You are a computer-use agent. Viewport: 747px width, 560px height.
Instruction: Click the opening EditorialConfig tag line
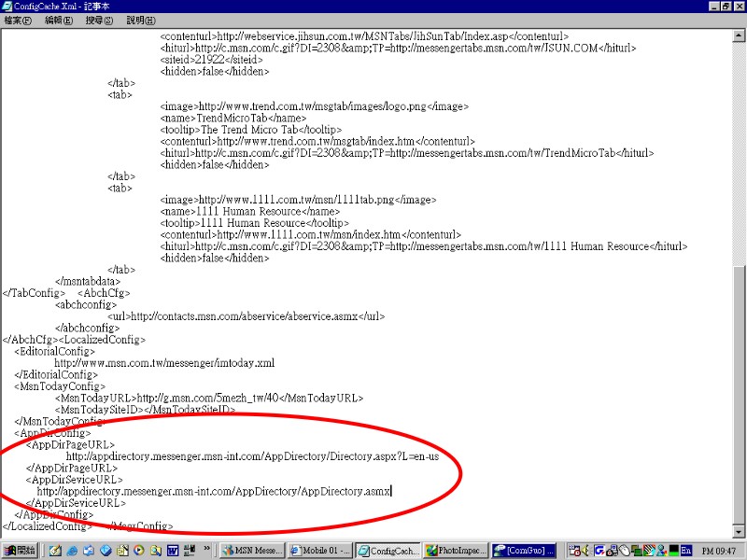tap(55, 352)
